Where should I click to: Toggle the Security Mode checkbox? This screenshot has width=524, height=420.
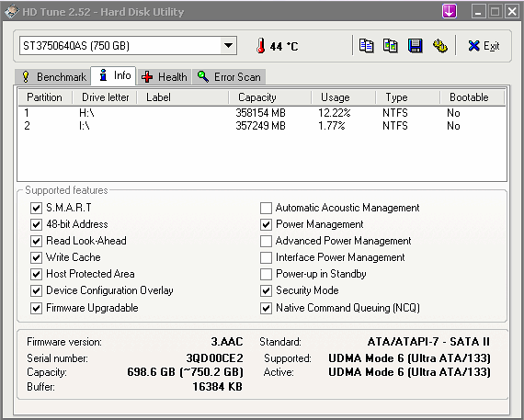(266, 290)
